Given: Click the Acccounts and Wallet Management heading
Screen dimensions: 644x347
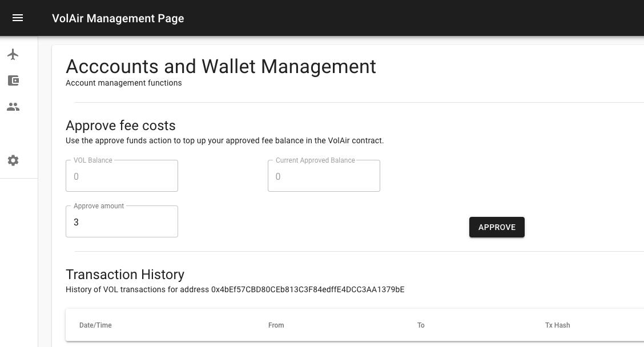Looking at the screenshot, I should tap(221, 67).
